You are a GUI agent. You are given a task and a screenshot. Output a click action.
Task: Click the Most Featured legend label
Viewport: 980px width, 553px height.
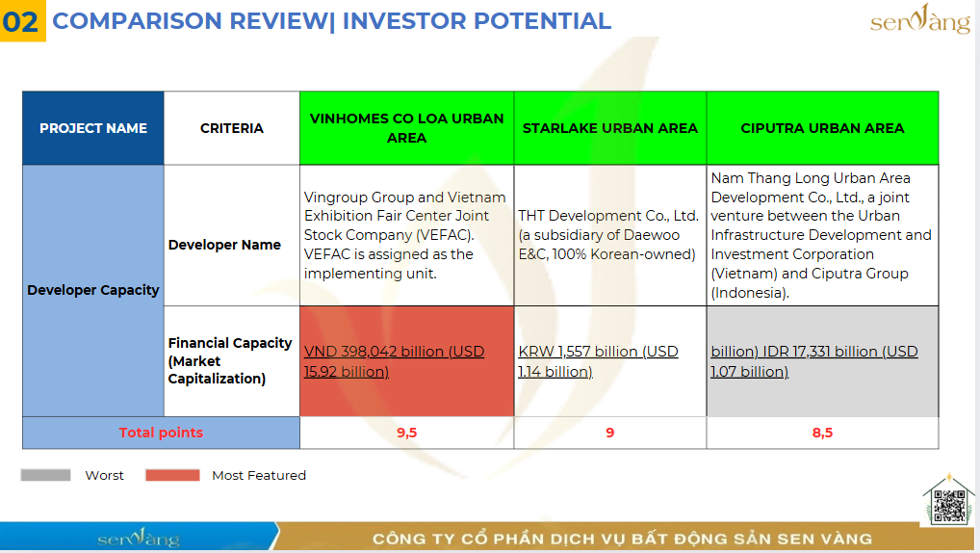[259, 475]
